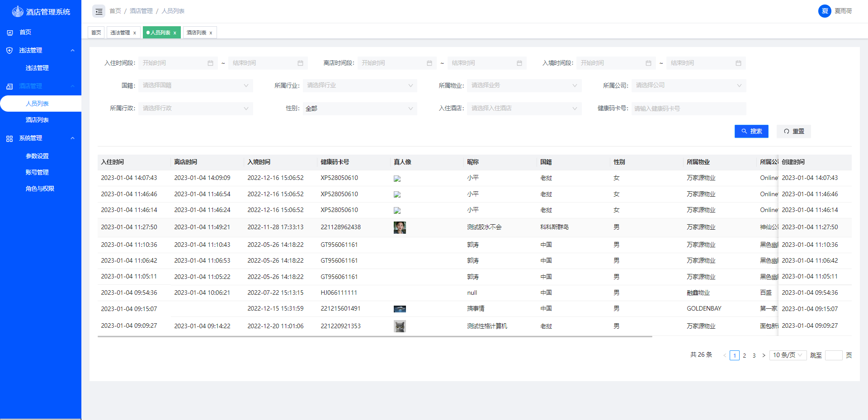The image size is (868, 420).
Task: Open the 所属行政 dropdown
Action: (x=196, y=109)
